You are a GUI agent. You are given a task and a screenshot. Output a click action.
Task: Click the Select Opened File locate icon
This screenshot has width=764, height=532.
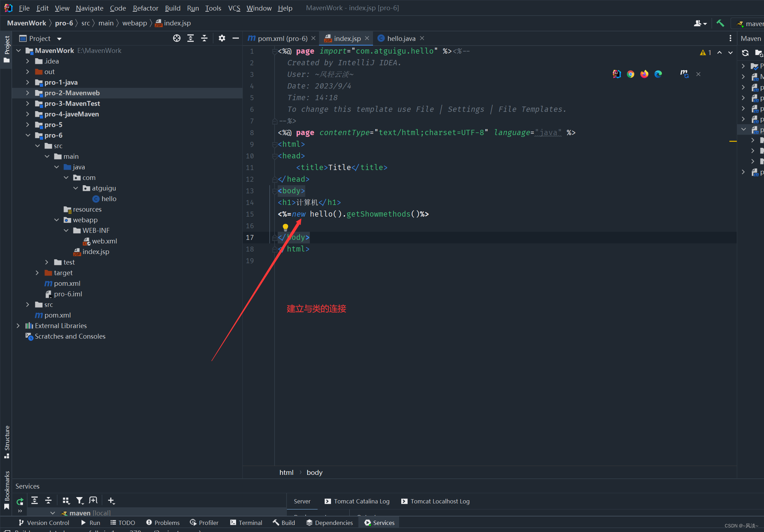(177, 38)
